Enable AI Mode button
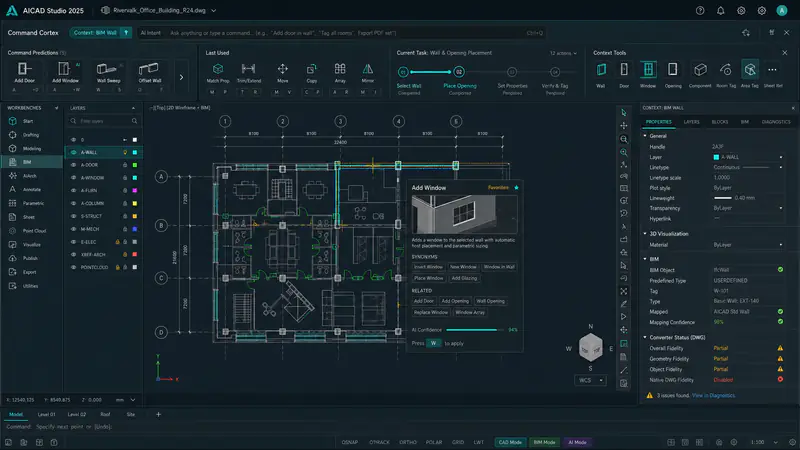Viewport: 800px width, 450px height. [577, 442]
